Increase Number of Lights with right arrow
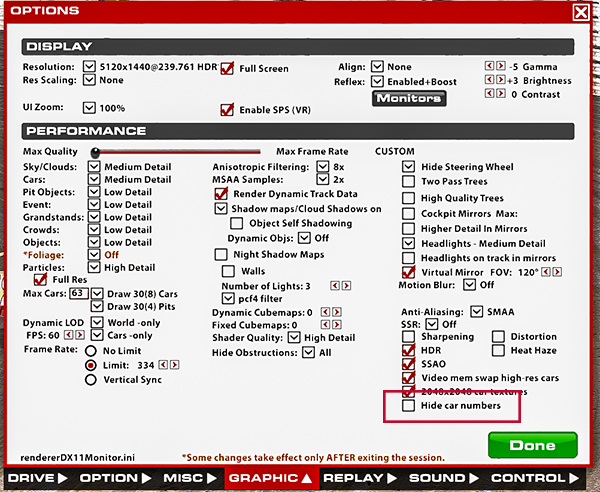600x492 pixels. (347, 286)
